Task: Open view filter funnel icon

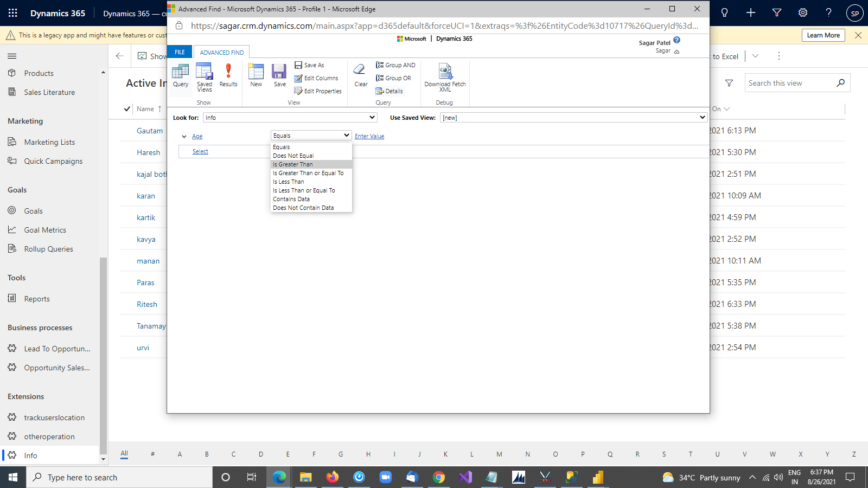Action: click(729, 83)
